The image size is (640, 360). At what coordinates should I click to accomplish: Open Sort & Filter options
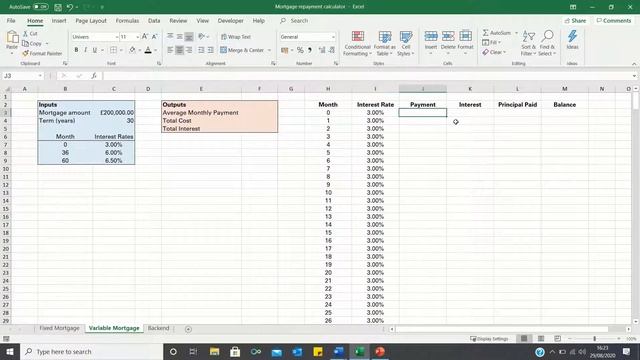pos(529,43)
